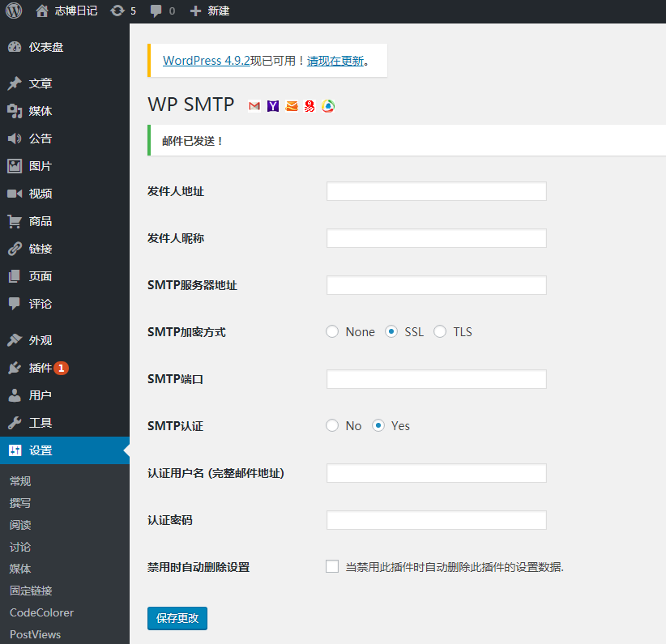
Task: Click the video camera icon for 视频
Action: click(x=15, y=194)
